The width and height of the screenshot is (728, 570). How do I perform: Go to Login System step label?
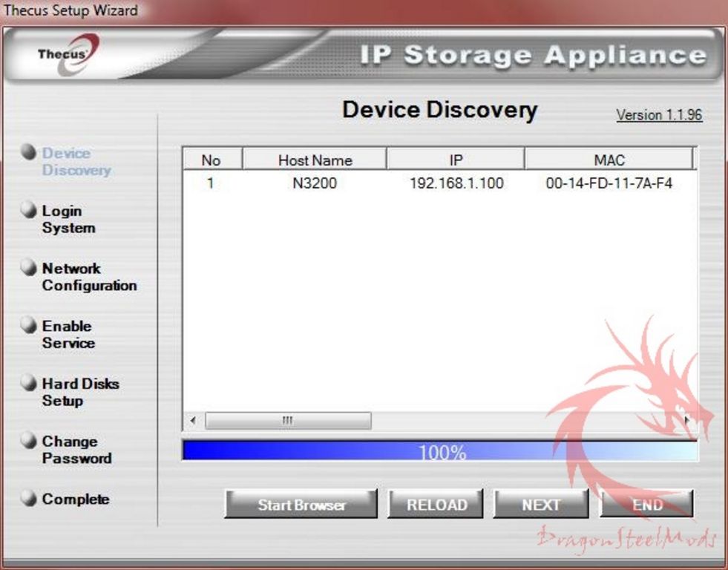point(69,219)
